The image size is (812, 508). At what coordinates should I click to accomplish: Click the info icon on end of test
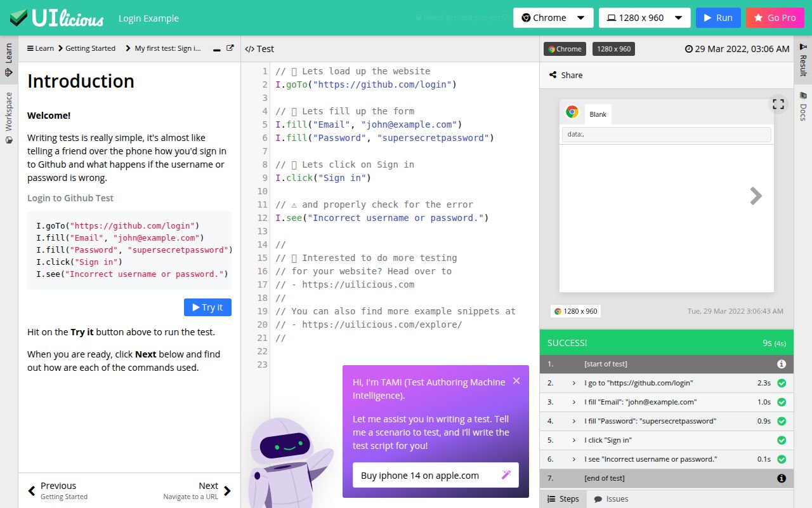coord(782,478)
